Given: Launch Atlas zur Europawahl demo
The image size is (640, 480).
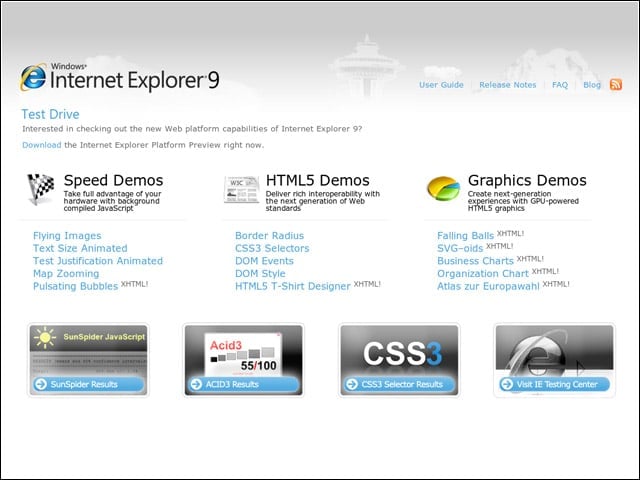Looking at the screenshot, I should [488, 286].
